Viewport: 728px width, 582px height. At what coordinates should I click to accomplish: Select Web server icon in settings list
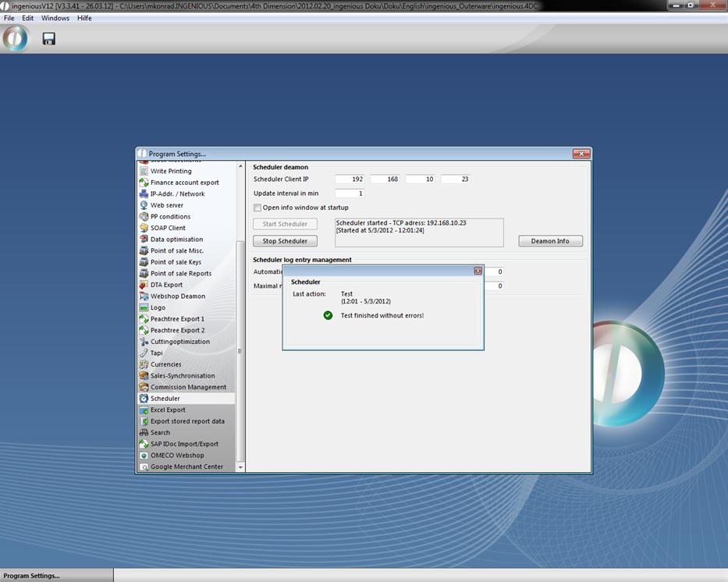click(x=144, y=205)
